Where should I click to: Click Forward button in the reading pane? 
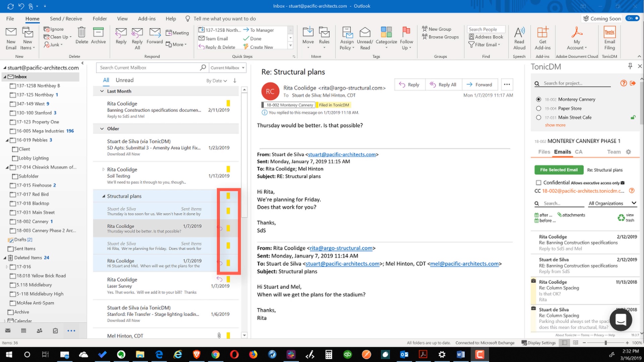(479, 84)
